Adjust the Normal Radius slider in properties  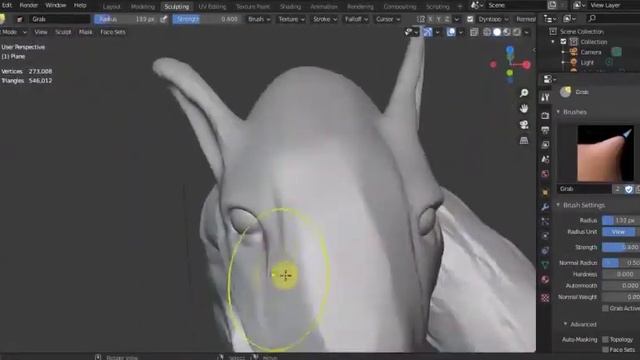coord(621,263)
